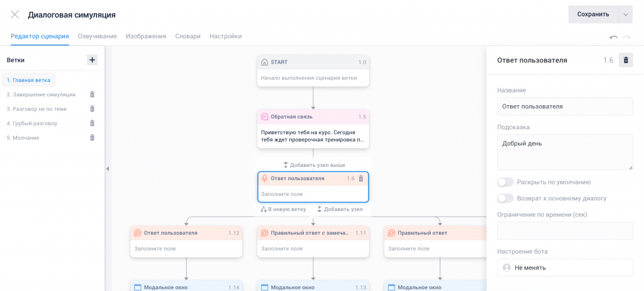Click the «Сохранить» button
The image size is (644, 291).
[593, 14]
